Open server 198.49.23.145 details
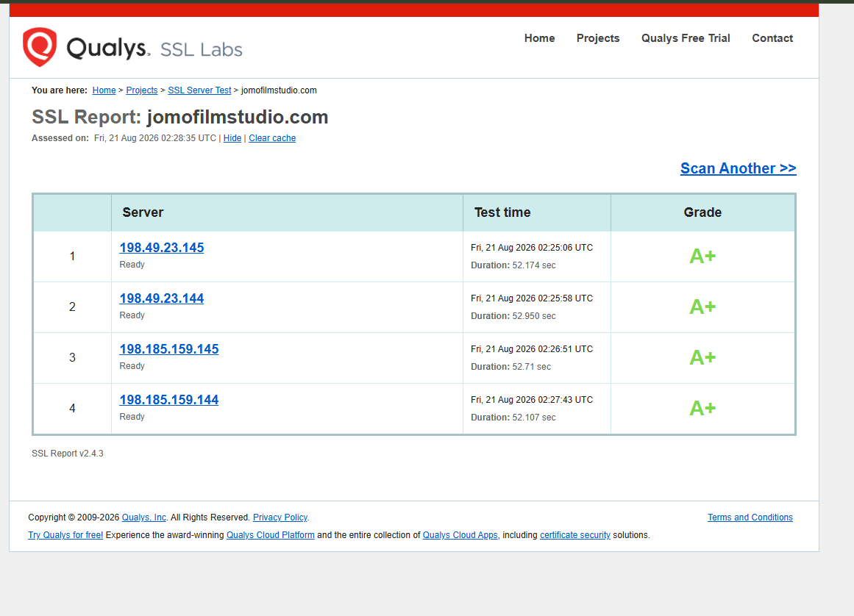 (x=162, y=248)
